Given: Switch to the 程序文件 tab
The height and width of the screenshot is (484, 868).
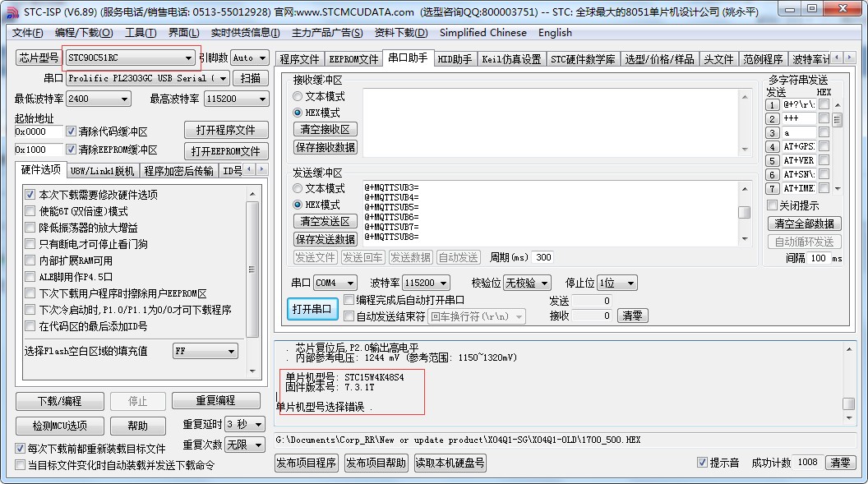Looking at the screenshot, I should click(299, 59).
